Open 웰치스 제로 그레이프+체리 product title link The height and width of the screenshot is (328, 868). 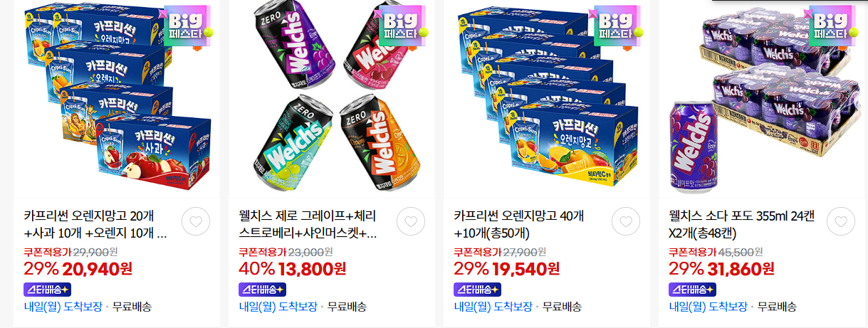coord(309,224)
